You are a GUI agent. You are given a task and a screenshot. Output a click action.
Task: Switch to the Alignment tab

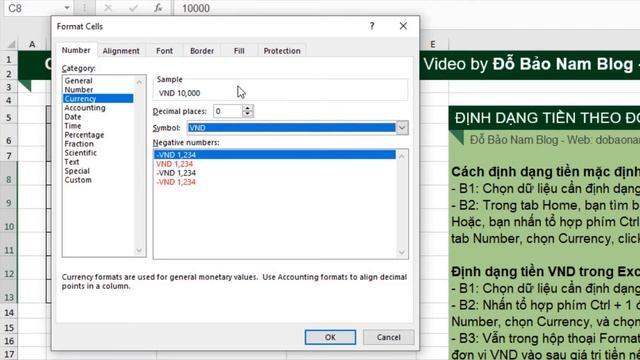[x=121, y=51]
